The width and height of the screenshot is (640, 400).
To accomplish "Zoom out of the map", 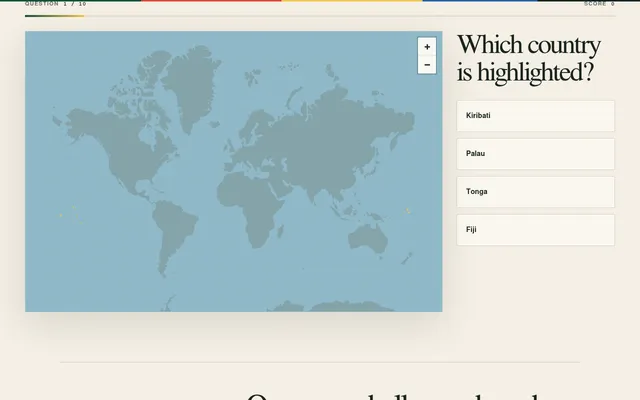I will click(427, 65).
